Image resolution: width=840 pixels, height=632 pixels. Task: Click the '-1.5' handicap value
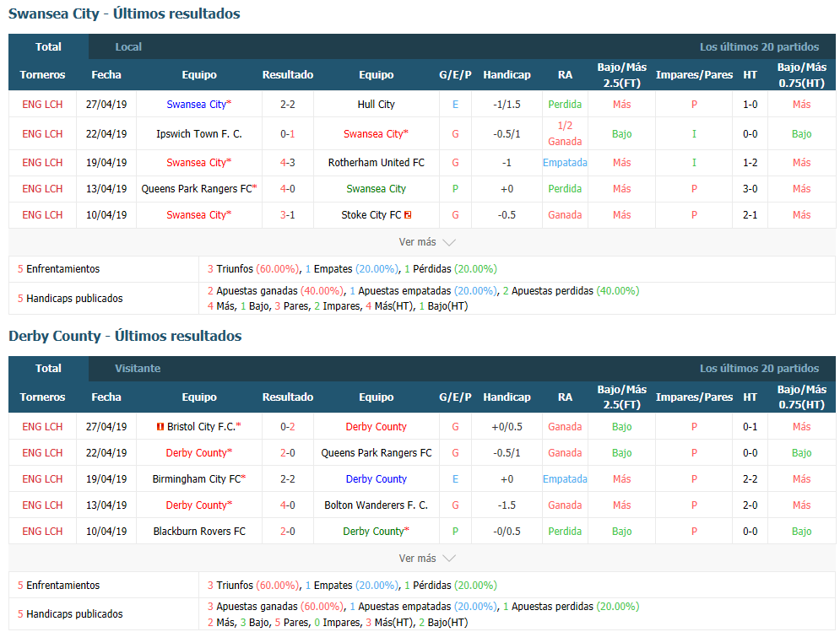507,505
